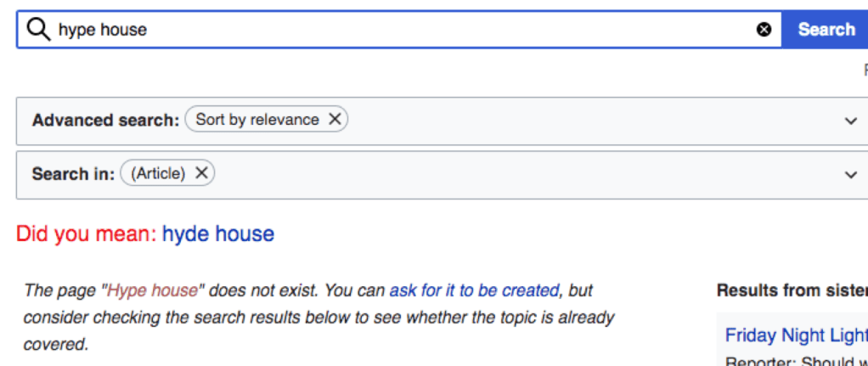Open the red 'Hype house' page link
This screenshot has height=366, width=868.
pos(152,290)
